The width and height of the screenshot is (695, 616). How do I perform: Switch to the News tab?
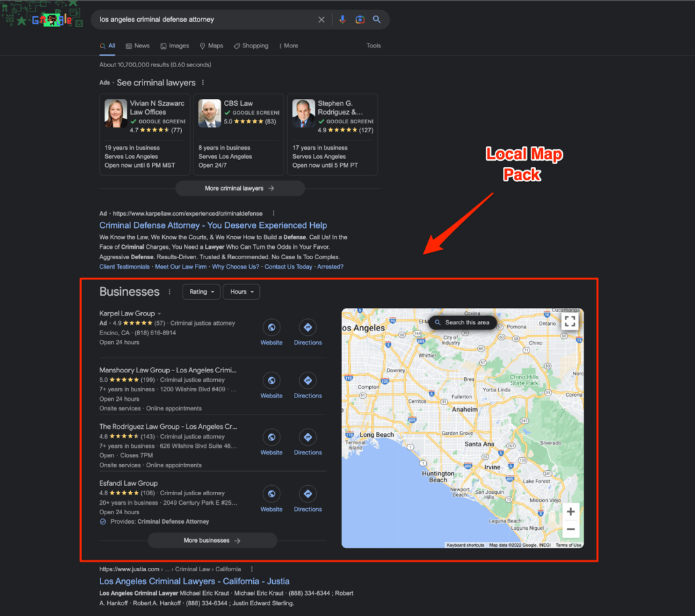coord(138,46)
